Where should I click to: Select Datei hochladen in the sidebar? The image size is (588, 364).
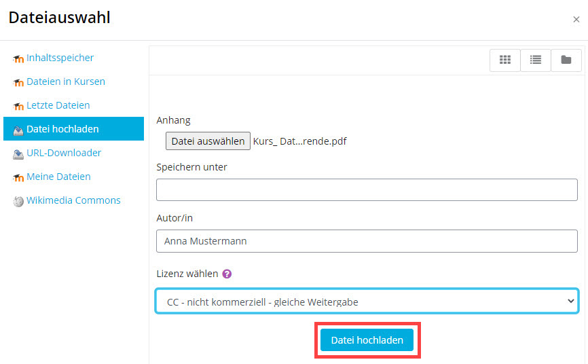click(62, 129)
